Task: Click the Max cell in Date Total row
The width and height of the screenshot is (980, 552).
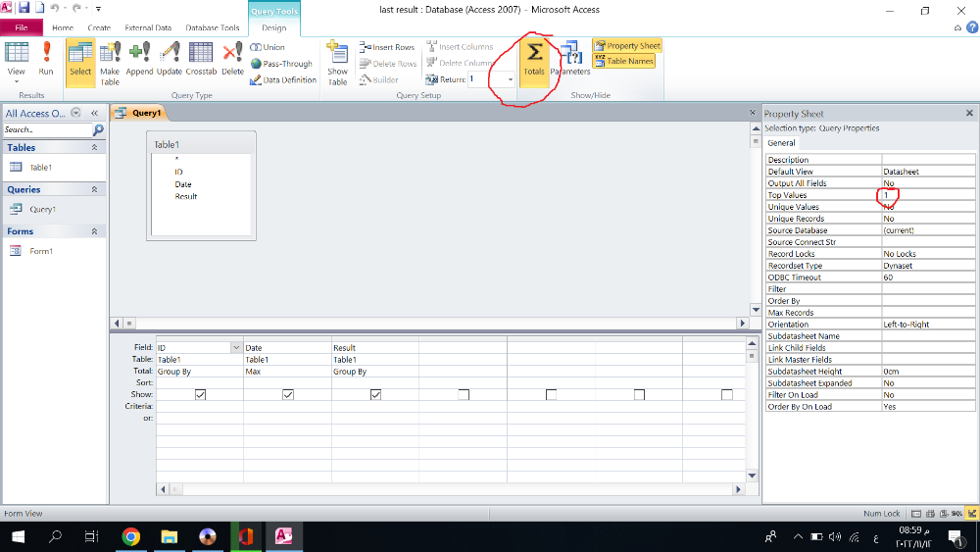Action: (287, 372)
